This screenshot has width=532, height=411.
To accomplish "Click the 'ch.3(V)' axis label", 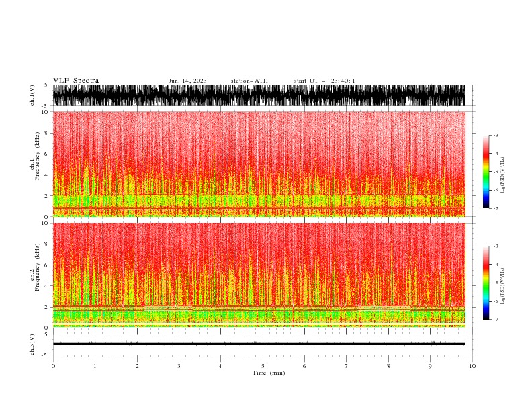I will [x=32, y=345].
